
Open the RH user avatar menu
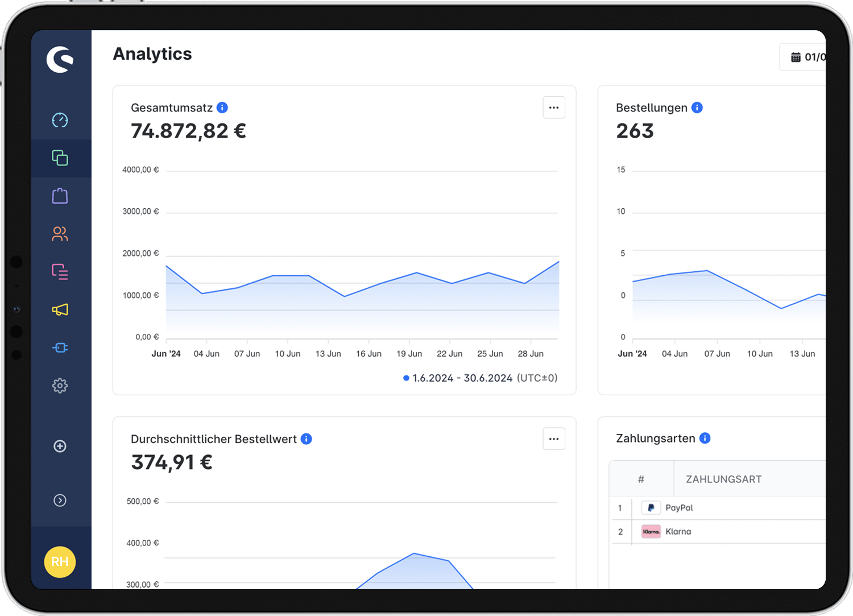(x=60, y=562)
